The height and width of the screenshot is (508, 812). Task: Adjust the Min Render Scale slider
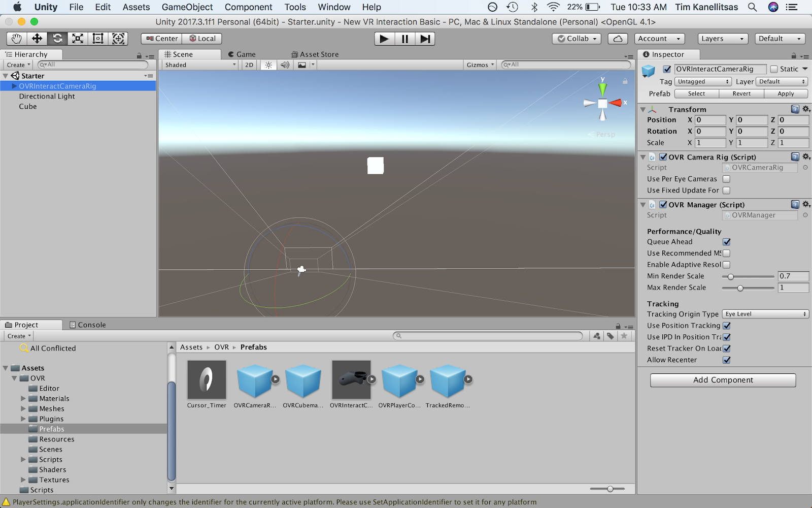[731, 276]
